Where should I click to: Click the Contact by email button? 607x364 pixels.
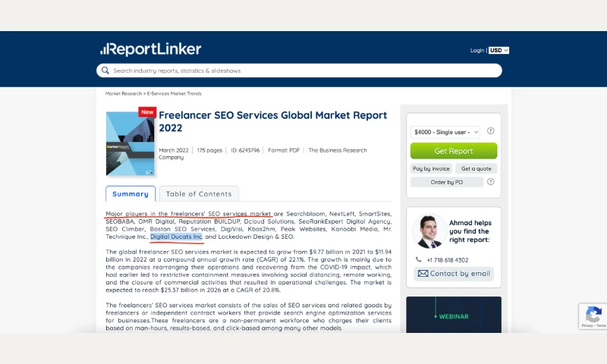click(x=454, y=274)
